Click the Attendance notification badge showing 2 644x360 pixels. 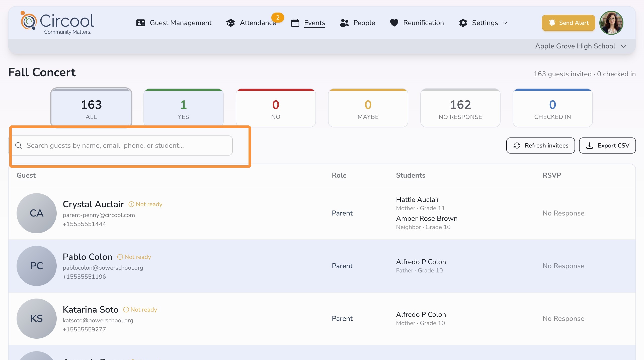click(x=278, y=18)
